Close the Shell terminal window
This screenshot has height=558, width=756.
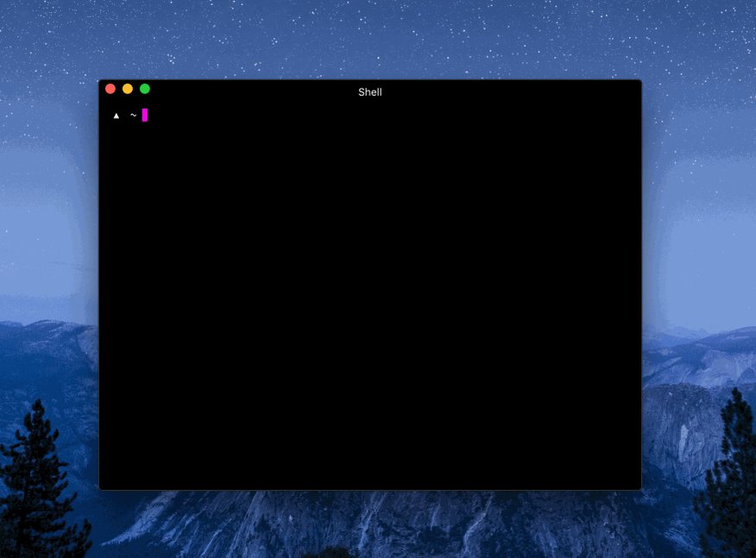pos(110,89)
